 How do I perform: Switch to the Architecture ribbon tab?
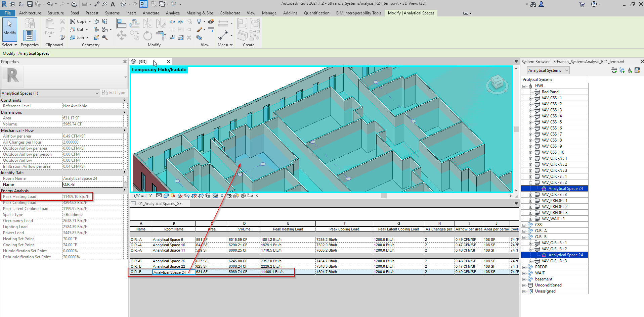(x=30, y=13)
